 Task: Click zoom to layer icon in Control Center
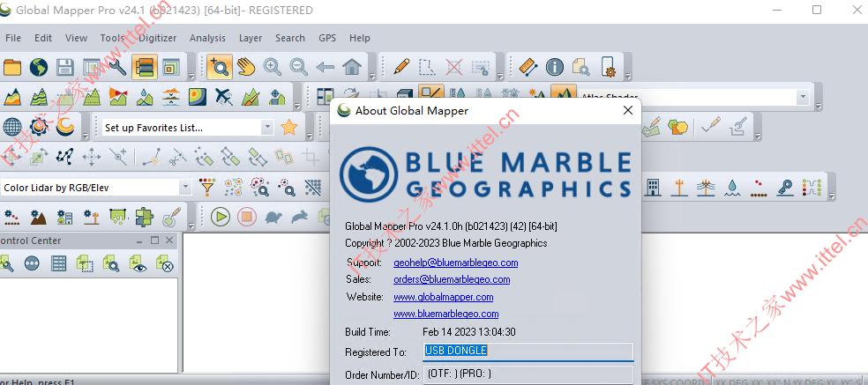(x=111, y=263)
